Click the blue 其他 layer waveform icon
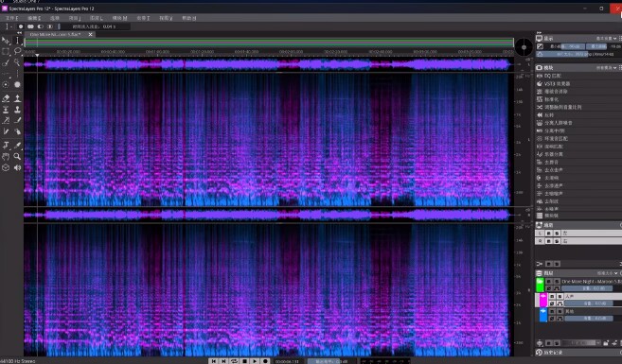622x364 pixels. pos(543,315)
